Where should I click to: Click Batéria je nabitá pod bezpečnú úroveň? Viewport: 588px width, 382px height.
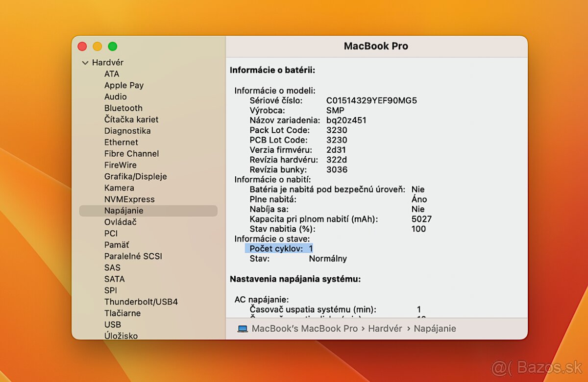tap(327, 190)
